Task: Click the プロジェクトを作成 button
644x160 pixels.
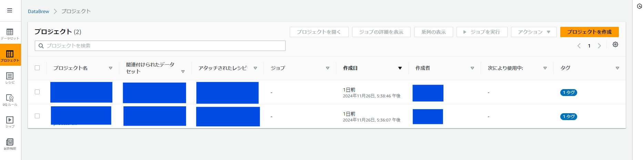Action: [x=590, y=32]
